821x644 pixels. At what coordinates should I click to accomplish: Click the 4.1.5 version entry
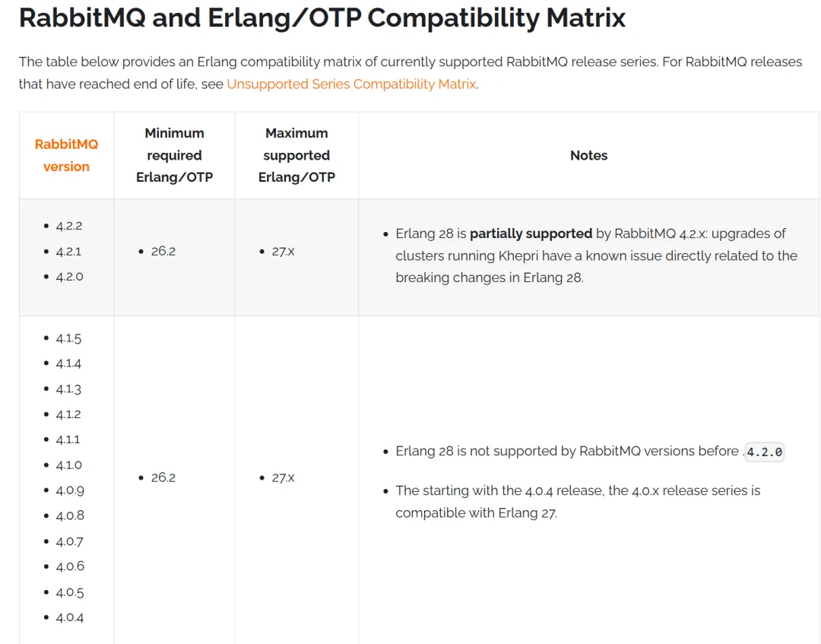click(x=68, y=338)
